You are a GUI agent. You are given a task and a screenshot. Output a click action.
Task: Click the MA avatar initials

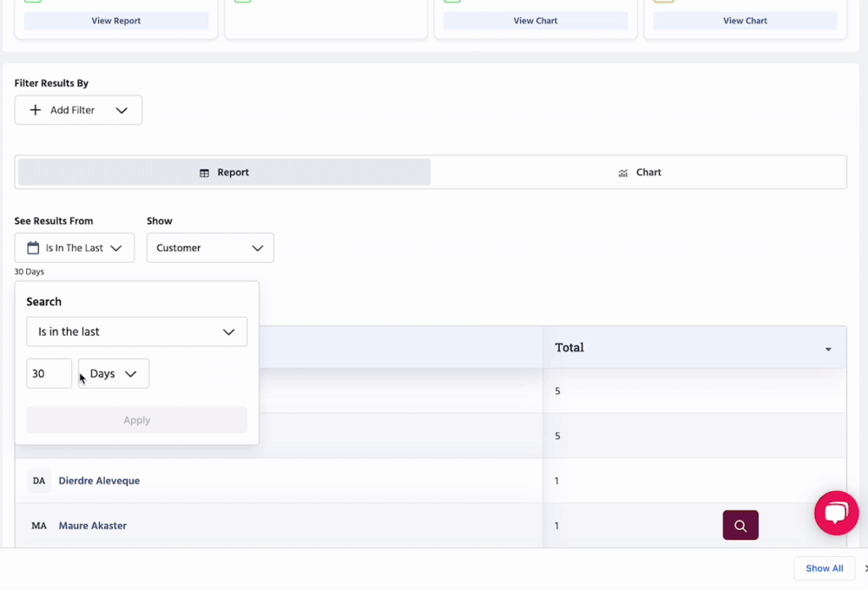pos(39,526)
